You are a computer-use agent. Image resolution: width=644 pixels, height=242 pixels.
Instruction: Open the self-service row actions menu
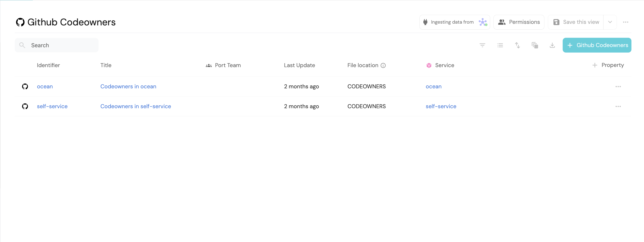[618, 106]
